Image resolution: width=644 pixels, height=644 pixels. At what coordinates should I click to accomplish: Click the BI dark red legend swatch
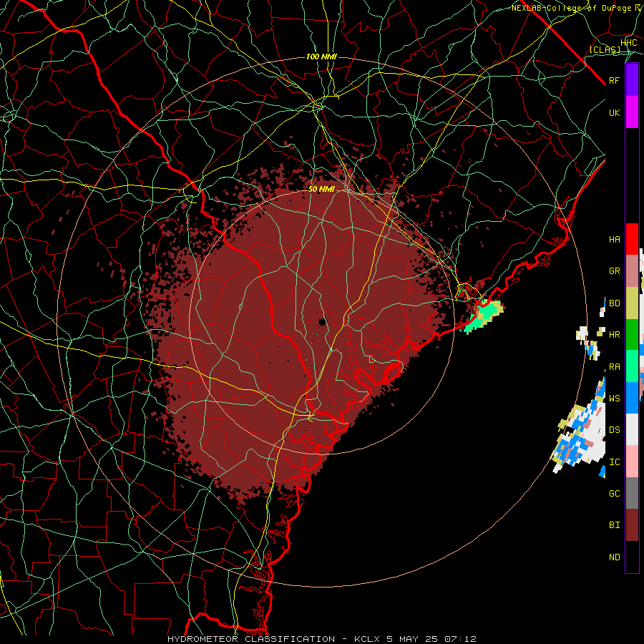pos(632,525)
